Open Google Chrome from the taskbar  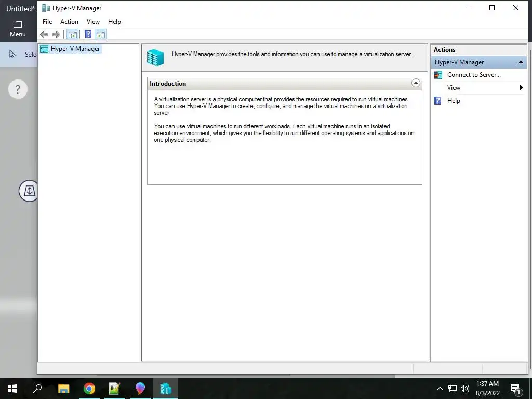(x=89, y=389)
